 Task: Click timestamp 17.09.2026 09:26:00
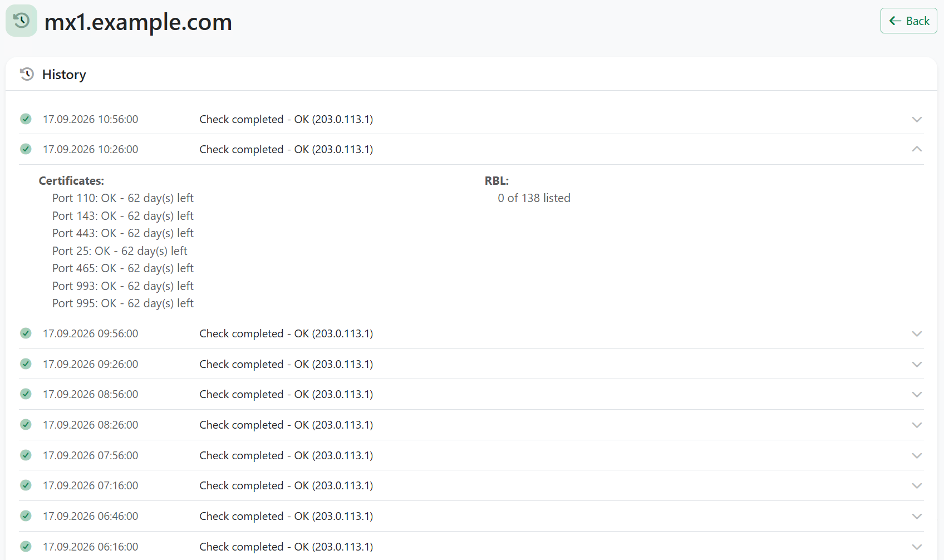90,364
